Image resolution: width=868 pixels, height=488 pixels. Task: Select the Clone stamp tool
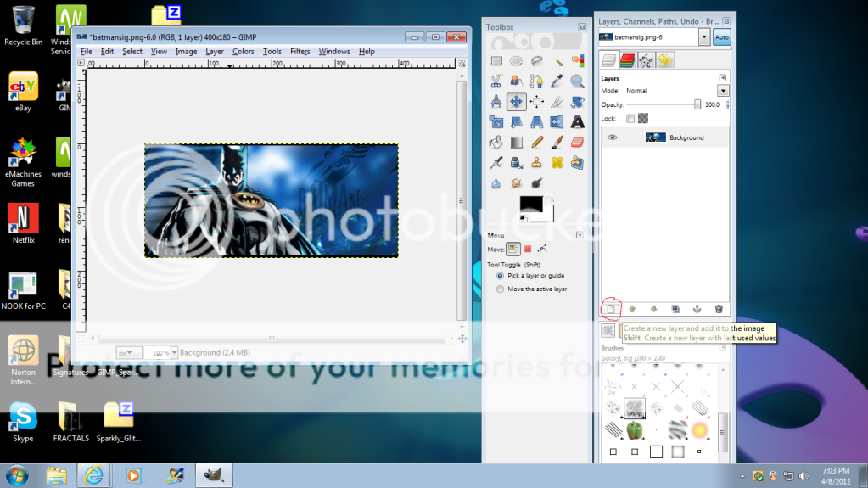536,163
